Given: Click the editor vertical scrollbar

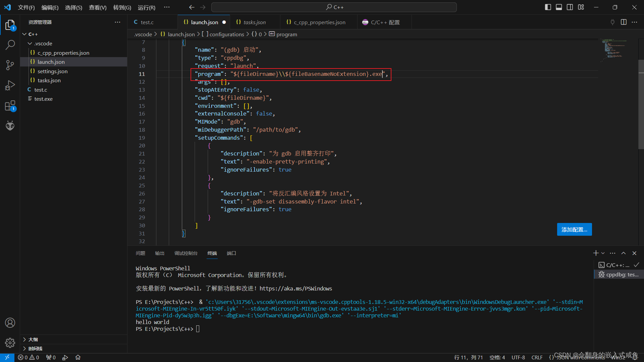Looking at the screenshot, I should [641, 104].
